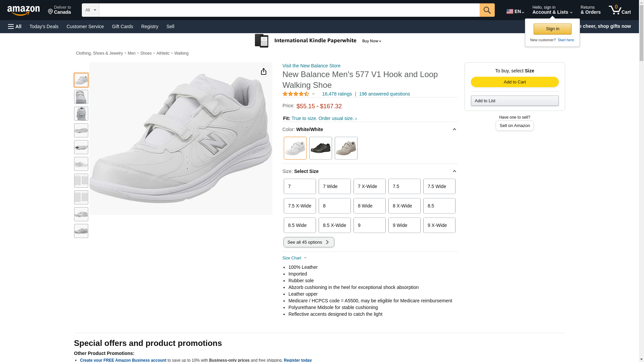Click into the search text field
644x362 pixels.
point(289,10)
